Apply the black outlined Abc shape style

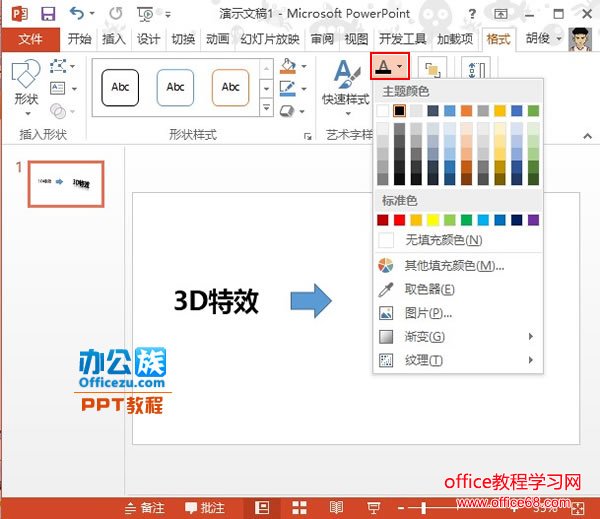click(120, 88)
